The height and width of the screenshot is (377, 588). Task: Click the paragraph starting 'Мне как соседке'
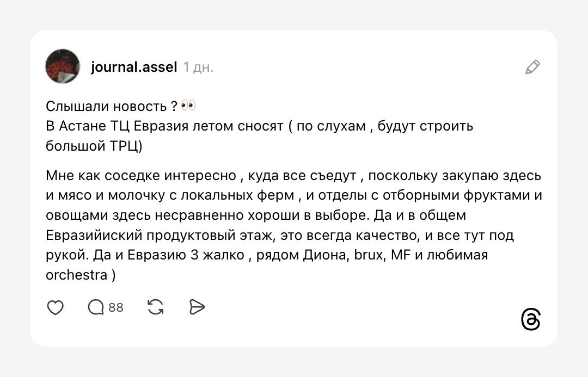pos(140,176)
